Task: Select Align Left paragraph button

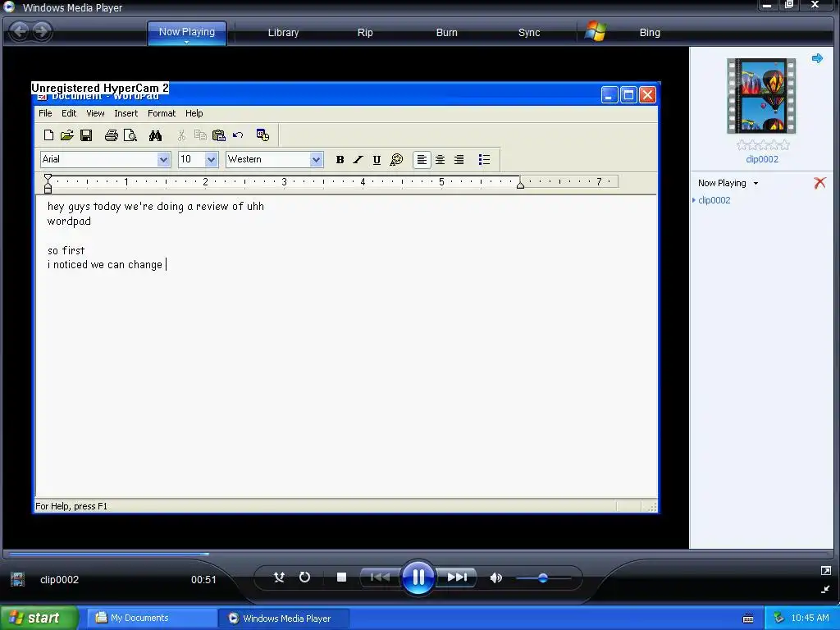Action: 422,160
